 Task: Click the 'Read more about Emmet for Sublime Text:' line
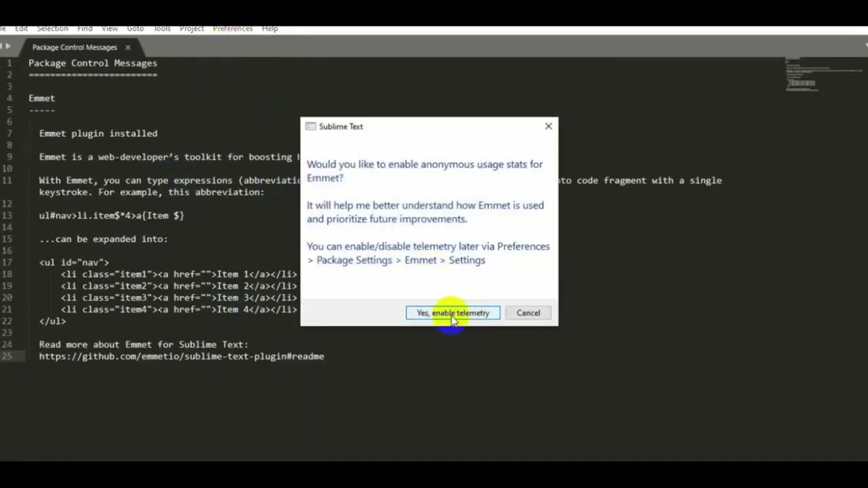(x=144, y=344)
